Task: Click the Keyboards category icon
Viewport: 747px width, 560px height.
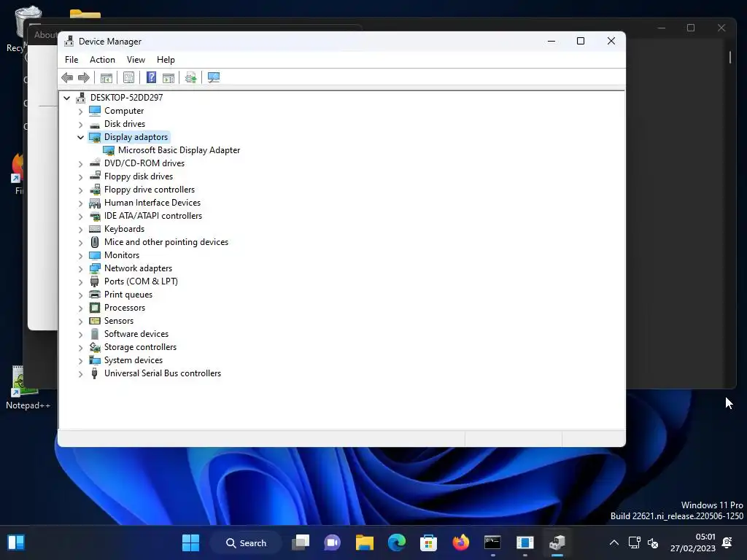Action: [95, 229]
